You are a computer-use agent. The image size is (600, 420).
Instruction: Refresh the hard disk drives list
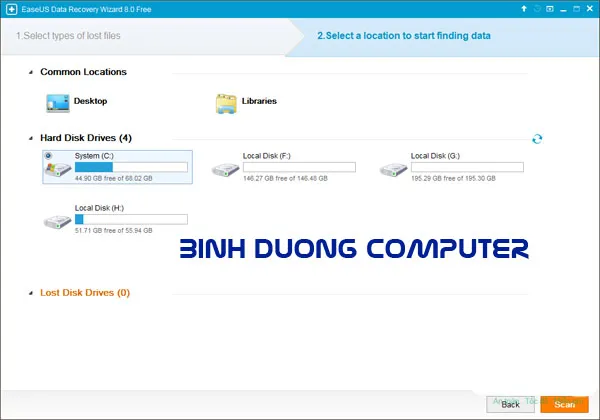coord(537,139)
